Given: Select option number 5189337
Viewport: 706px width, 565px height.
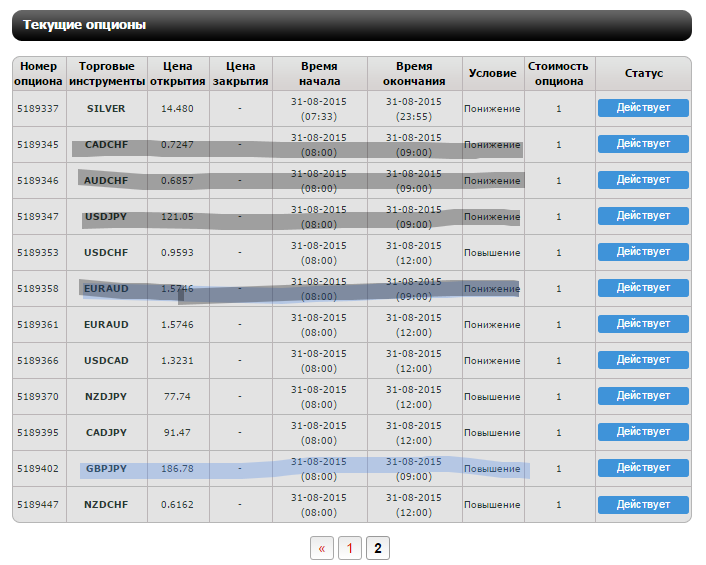Looking at the screenshot, I should point(38,108).
